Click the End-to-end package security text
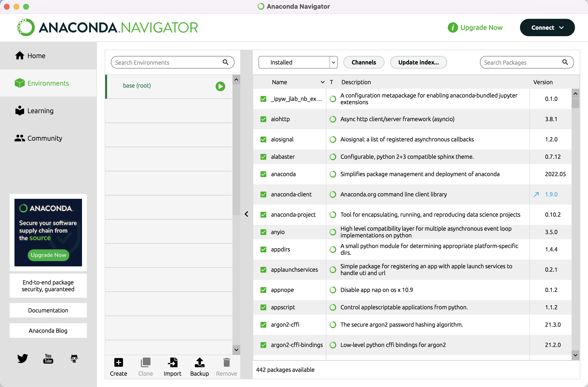Screen dimensions: 588x387 (48, 285)
